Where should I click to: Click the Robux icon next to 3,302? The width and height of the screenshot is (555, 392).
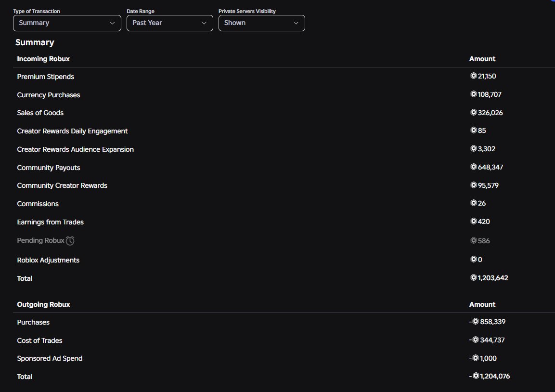click(473, 149)
